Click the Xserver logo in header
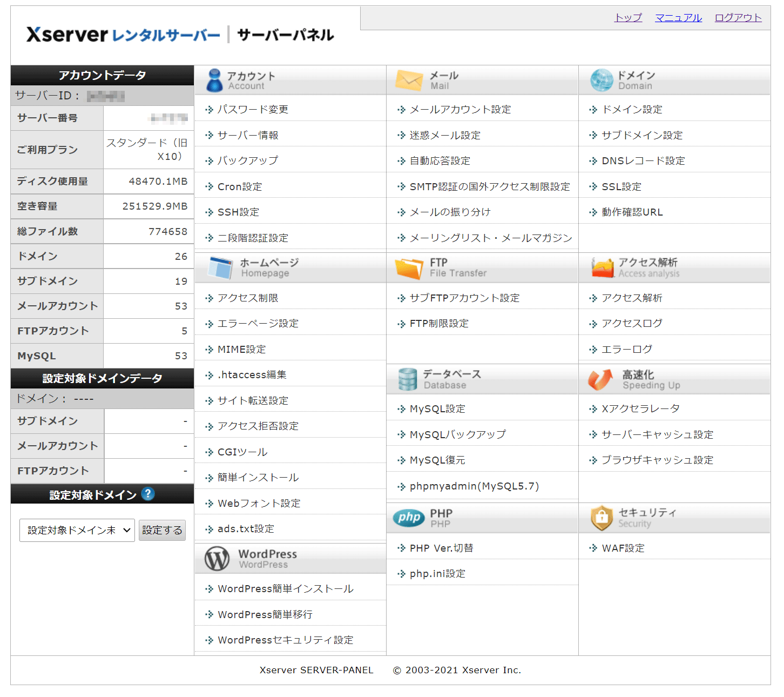Screen dimensions: 784x697 click(x=123, y=35)
